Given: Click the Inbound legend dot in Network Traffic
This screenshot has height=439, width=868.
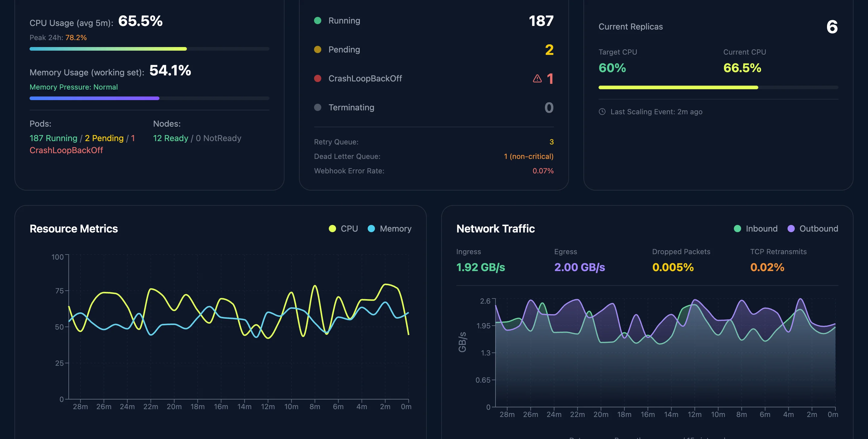Looking at the screenshot, I should pyautogui.click(x=737, y=228).
